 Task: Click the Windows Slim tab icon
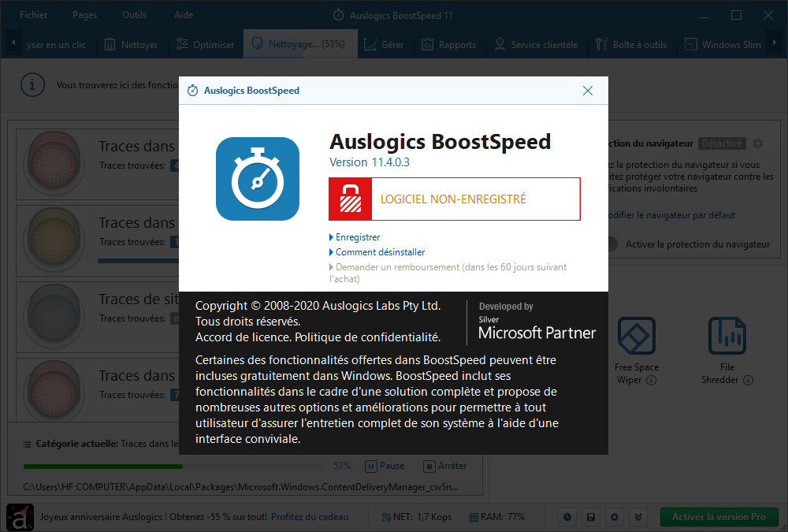click(x=691, y=44)
